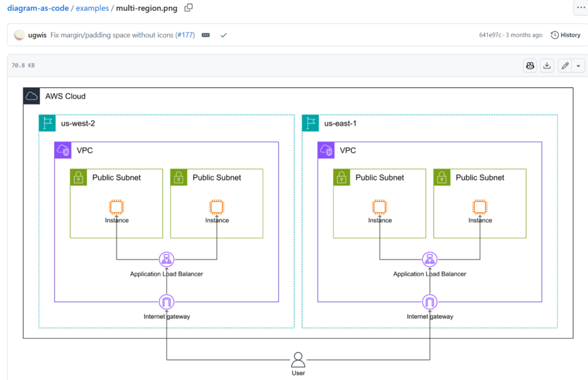Expand the commit message details ellipsis
The height and width of the screenshot is (380, 588).
pyautogui.click(x=206, y=35)
